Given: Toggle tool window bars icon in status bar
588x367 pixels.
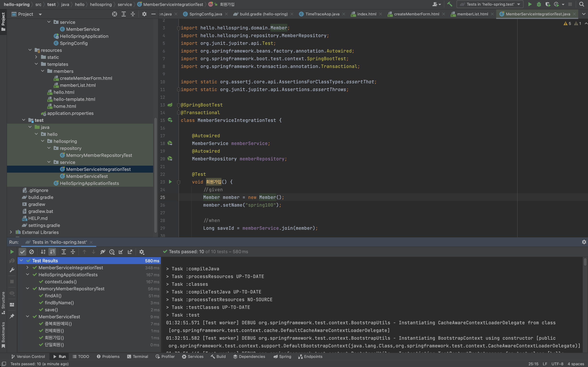Looking at the screenshot, I should coord(4,364).
